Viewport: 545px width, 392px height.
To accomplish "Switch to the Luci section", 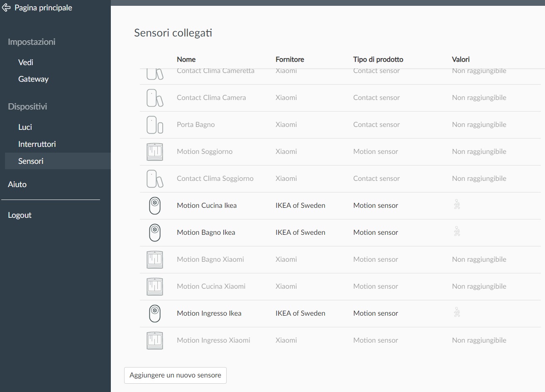I will (24, 127).
